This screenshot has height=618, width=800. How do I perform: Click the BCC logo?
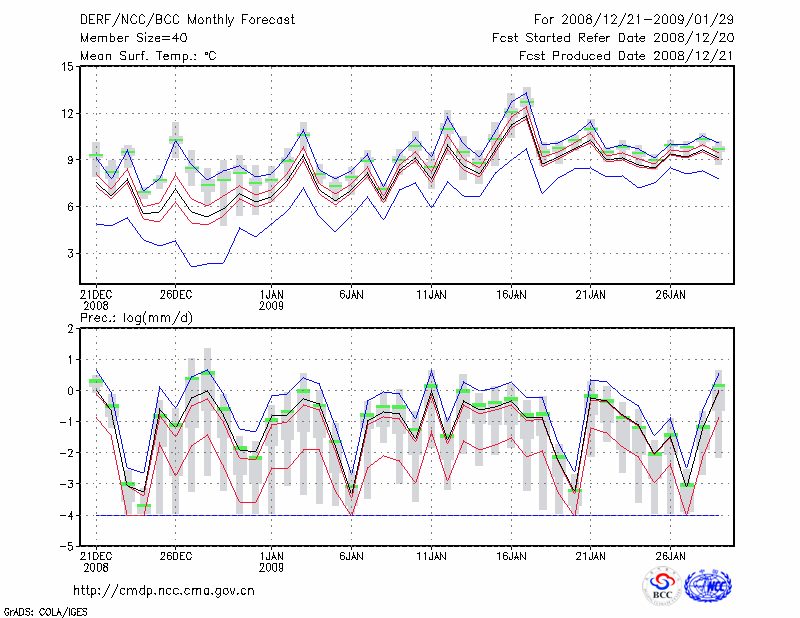point(662,585)
